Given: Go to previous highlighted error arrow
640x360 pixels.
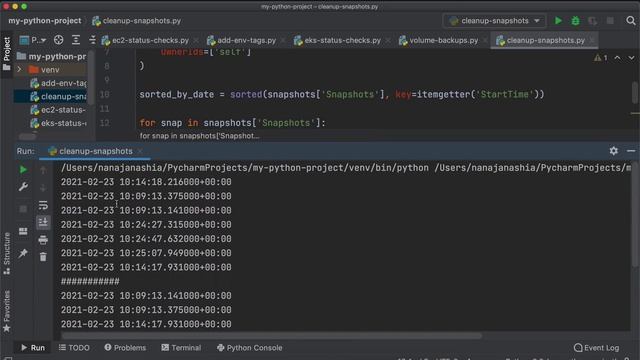Looking at the screenshot, I should tap(618, 58).
